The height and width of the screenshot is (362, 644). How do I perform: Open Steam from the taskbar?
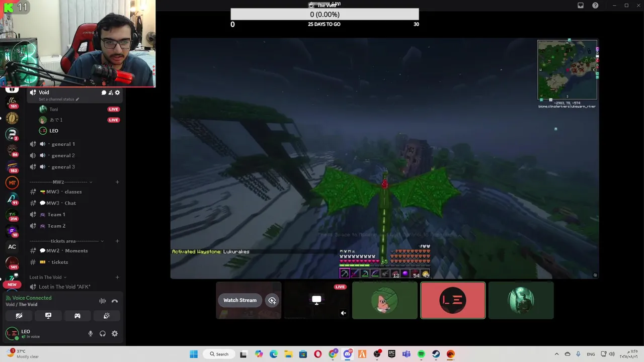click(436, 354)
